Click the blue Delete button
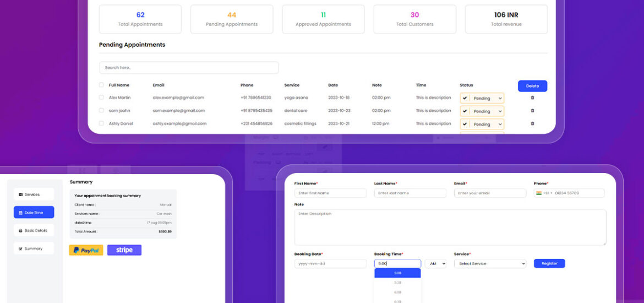 point(532,86)
